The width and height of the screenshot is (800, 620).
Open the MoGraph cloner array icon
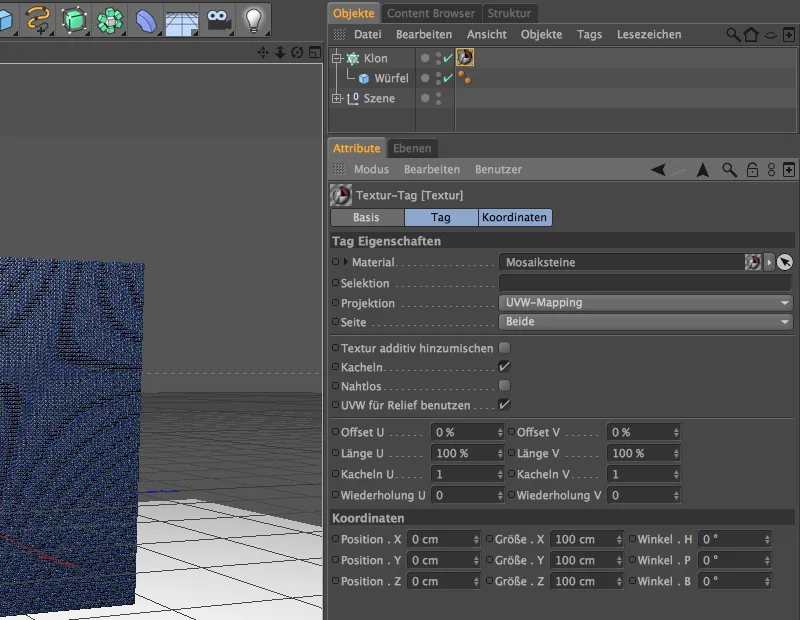coord(110,20)
